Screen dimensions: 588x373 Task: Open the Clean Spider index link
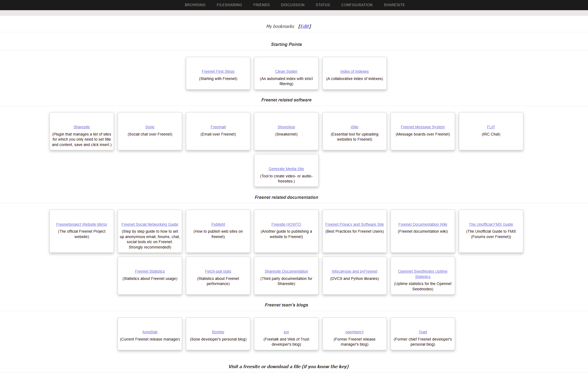click(286, 71)
